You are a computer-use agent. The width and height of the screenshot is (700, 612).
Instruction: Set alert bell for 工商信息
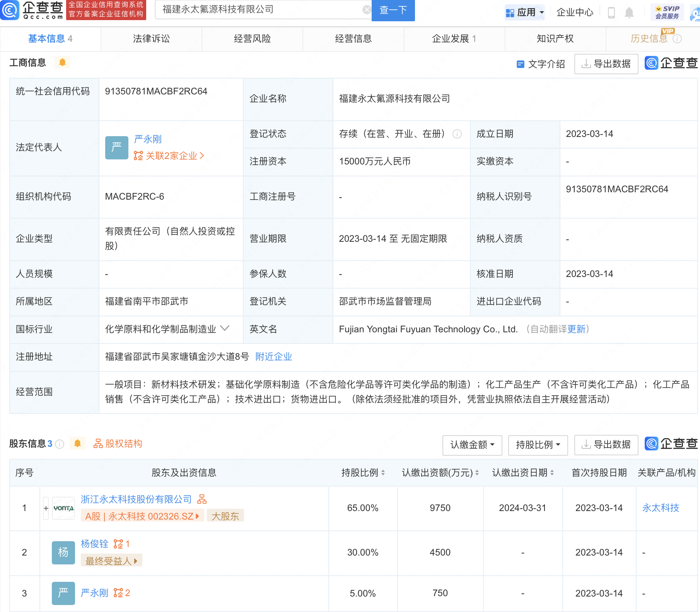click(62, 62)
